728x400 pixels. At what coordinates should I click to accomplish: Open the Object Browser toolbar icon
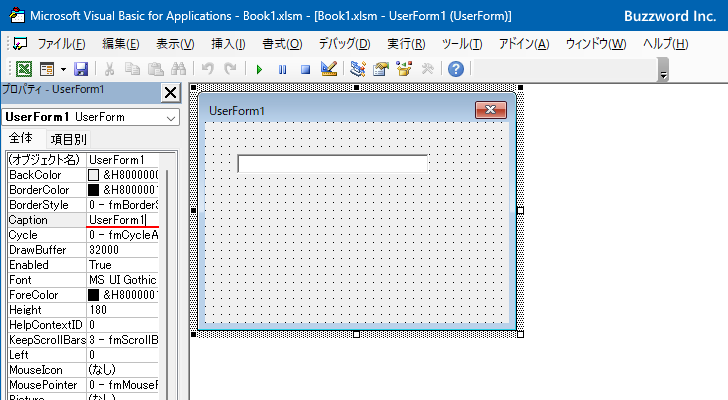(x=404, y=69)
